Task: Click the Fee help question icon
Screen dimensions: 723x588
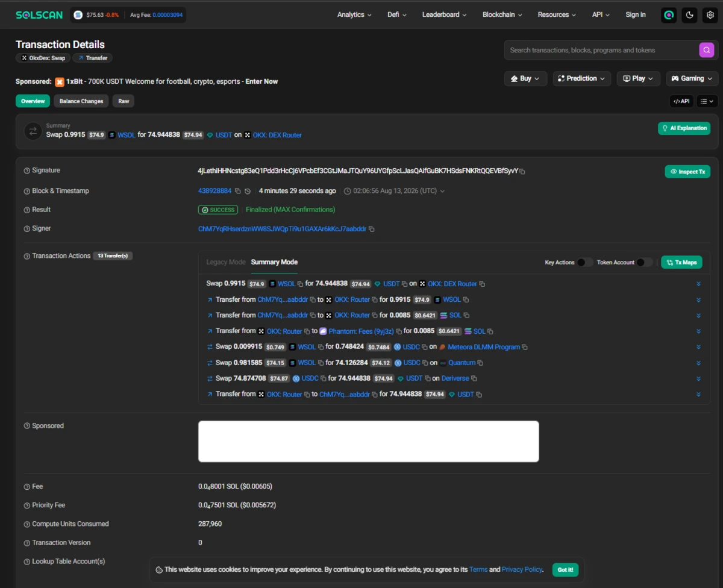Action: 27,487
